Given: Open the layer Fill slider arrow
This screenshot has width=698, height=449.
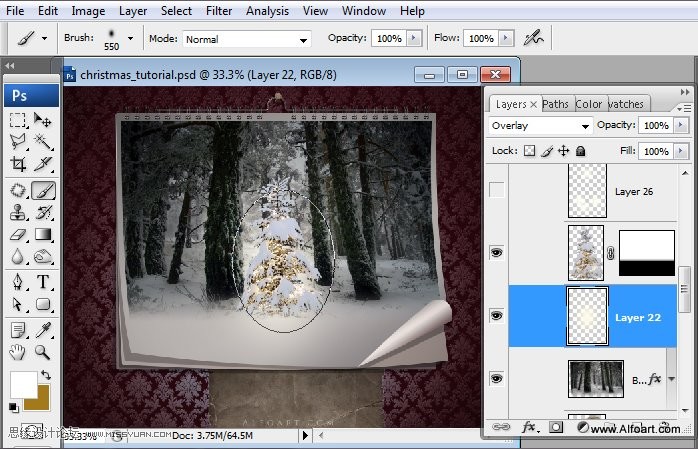Looking at the screenshot, I should [681, 151].
